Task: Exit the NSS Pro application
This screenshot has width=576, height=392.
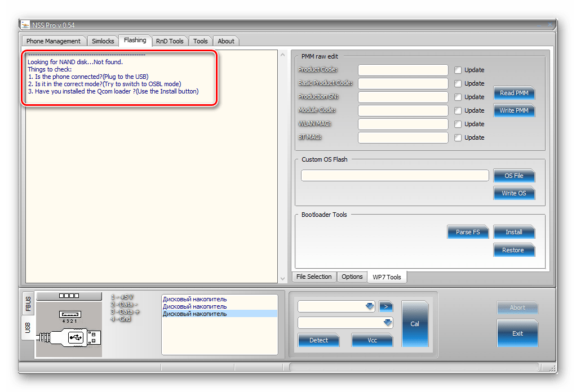Action: pyautogui.click(x=517, y=333)
